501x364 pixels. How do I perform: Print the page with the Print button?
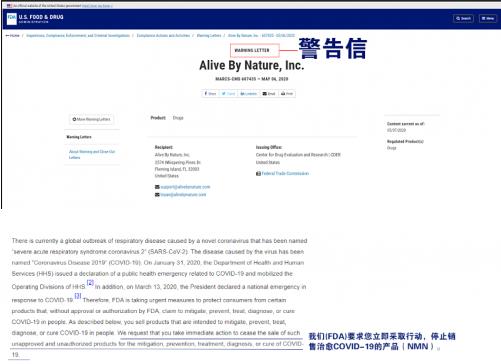287,94
